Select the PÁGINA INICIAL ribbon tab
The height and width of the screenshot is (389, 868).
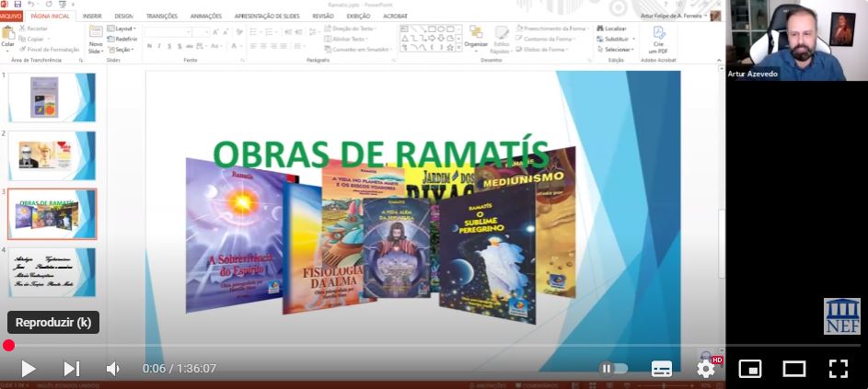[x=51, y=16]
